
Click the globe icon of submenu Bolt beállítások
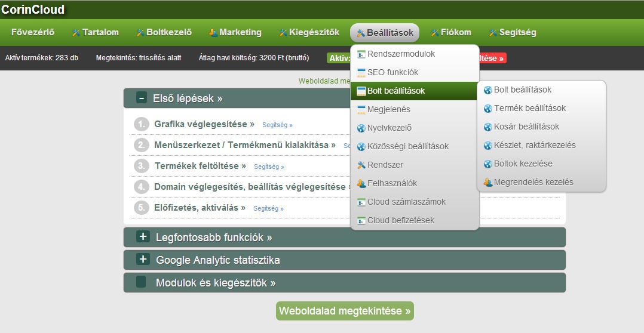click(x=488, y=90)
